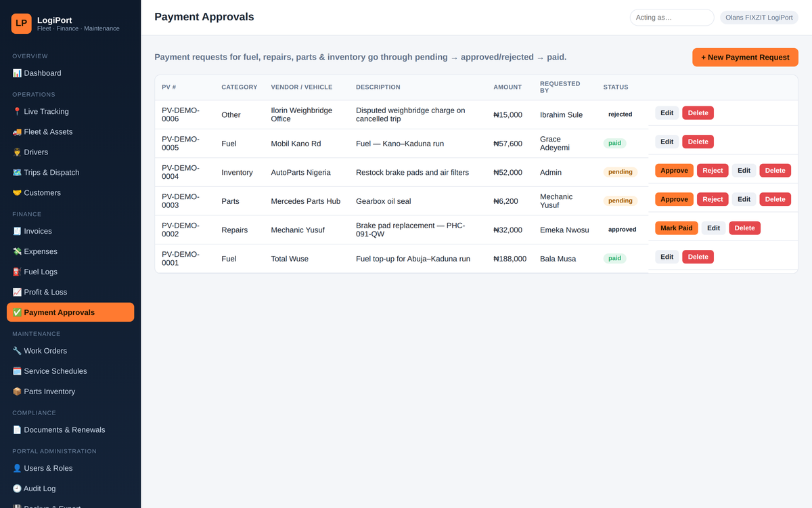Image resolution: width=812 pixels, height=508 pixels.
Task: Select Parts Inventory in sidebar
Action: pos(70,391)
